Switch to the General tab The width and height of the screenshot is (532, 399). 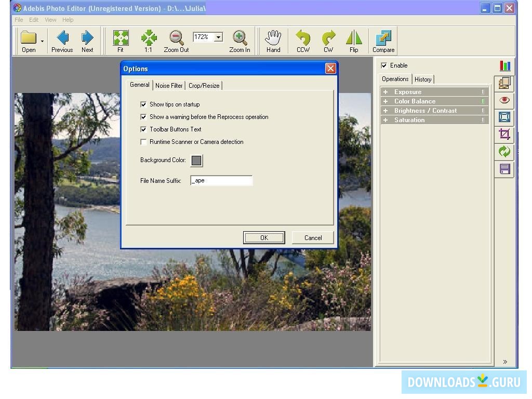point(139,85)
